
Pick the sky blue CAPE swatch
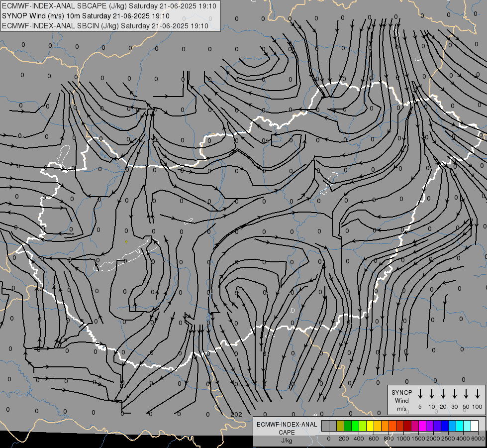(x=453, y=426)
